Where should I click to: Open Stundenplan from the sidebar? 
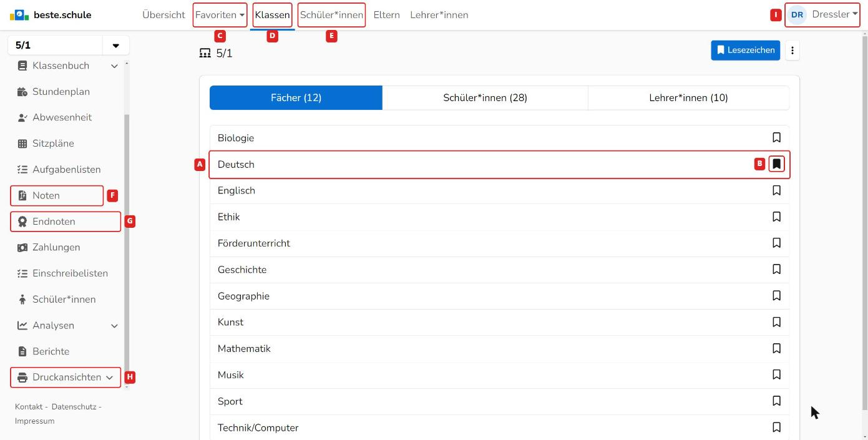(x=61, y=92)
